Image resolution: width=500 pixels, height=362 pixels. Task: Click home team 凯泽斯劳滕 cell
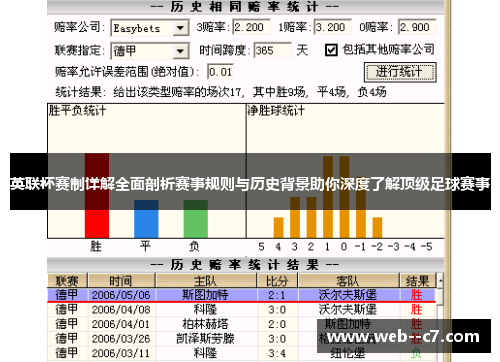click(x=206, y=339)
